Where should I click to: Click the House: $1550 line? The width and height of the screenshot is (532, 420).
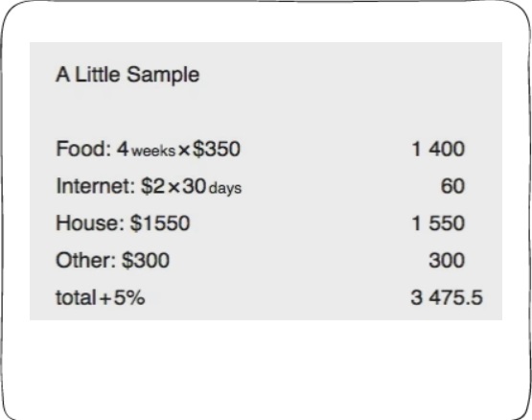pos(123,223)
